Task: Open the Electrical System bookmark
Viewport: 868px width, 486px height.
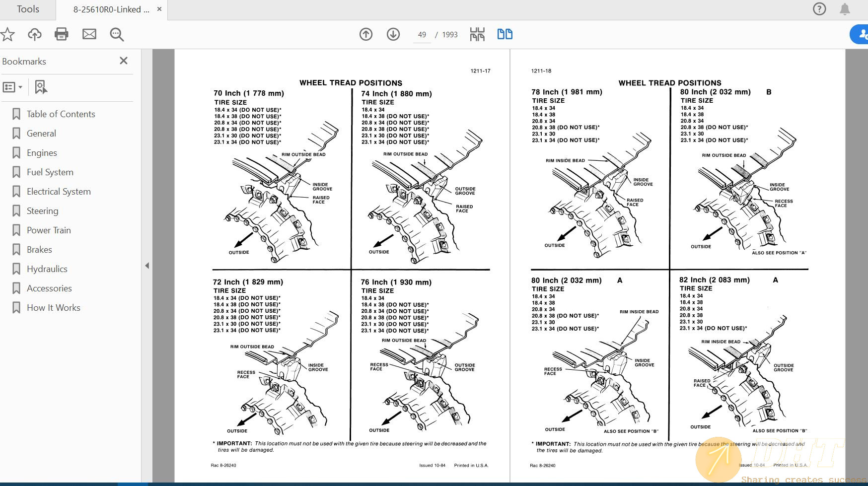Action: (x=59, y=192)
